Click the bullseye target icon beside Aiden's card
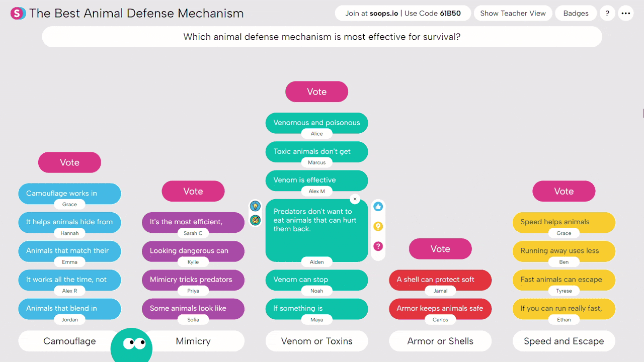Screen dimensions: 644x362 256,220
